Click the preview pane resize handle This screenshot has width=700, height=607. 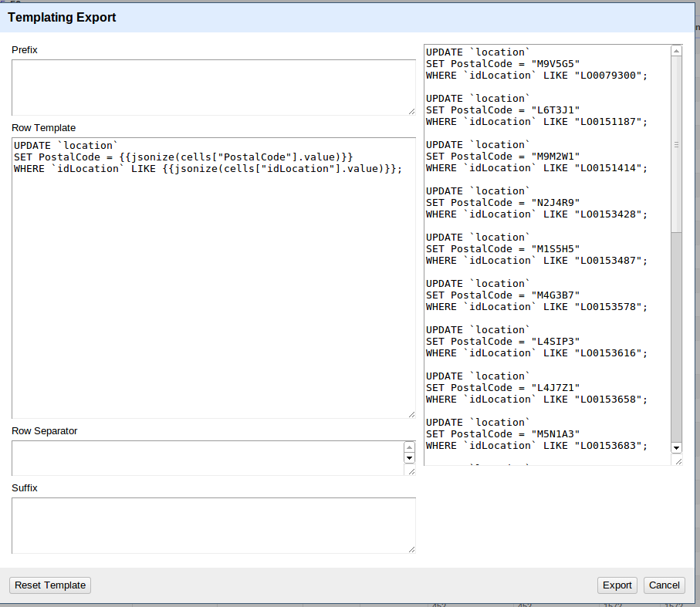678,460
